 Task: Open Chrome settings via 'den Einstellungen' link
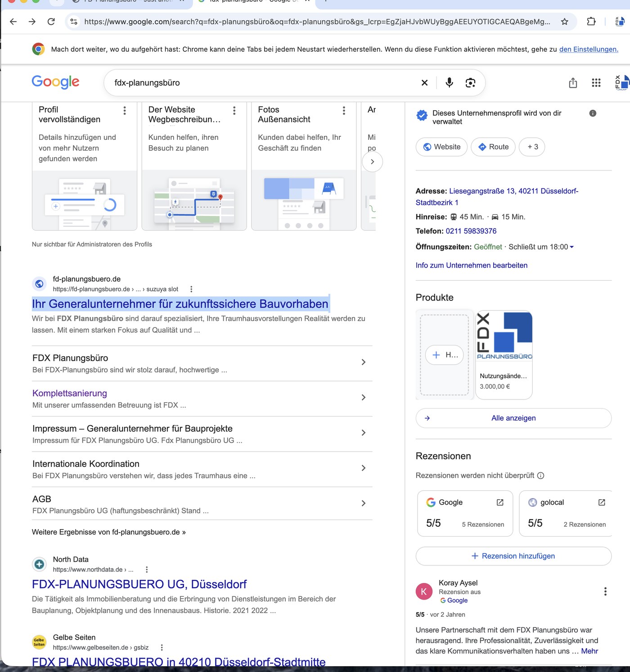click(589, 49)
